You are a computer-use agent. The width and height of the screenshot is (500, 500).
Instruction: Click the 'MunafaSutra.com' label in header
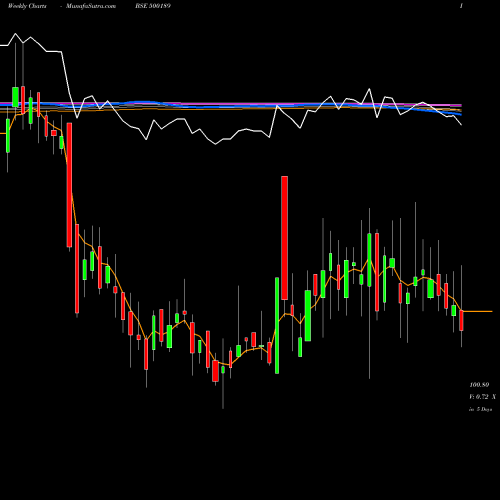[x=91, y=6]
